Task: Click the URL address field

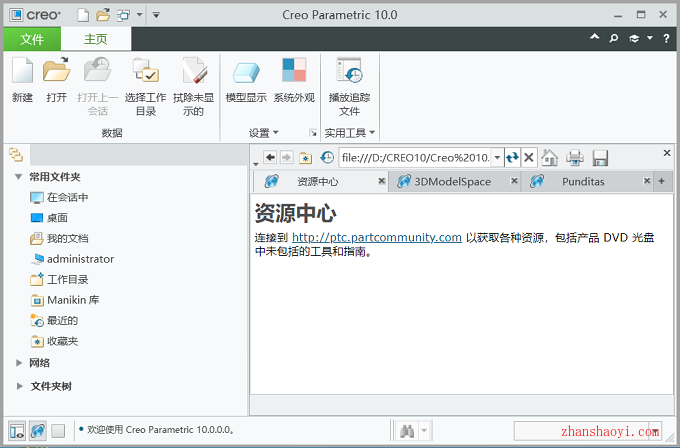Action: coord(416,157)
